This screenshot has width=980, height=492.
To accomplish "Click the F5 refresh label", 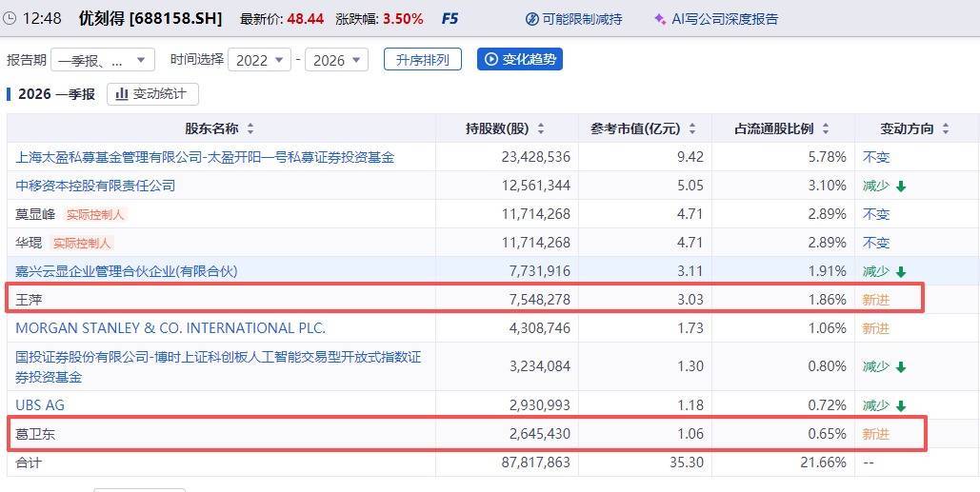I will coord(450,19).
